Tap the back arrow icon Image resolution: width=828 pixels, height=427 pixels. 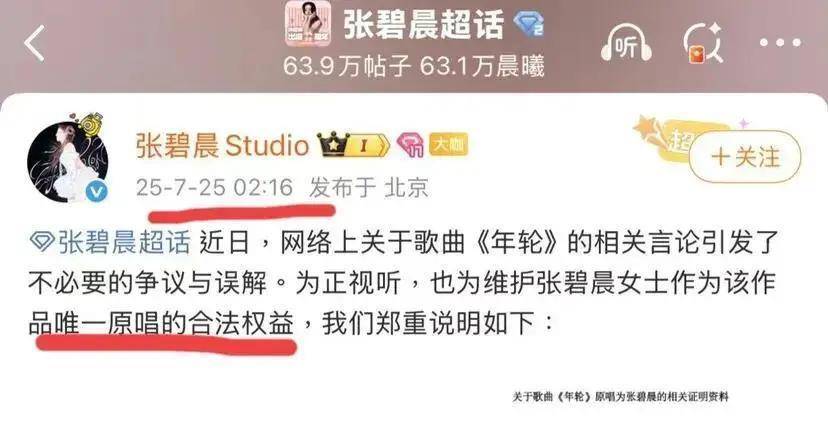(x=34, y=43)
